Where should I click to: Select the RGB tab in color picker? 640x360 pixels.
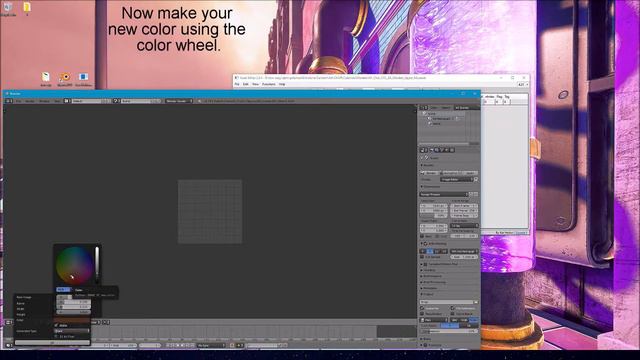pos(62,289)
